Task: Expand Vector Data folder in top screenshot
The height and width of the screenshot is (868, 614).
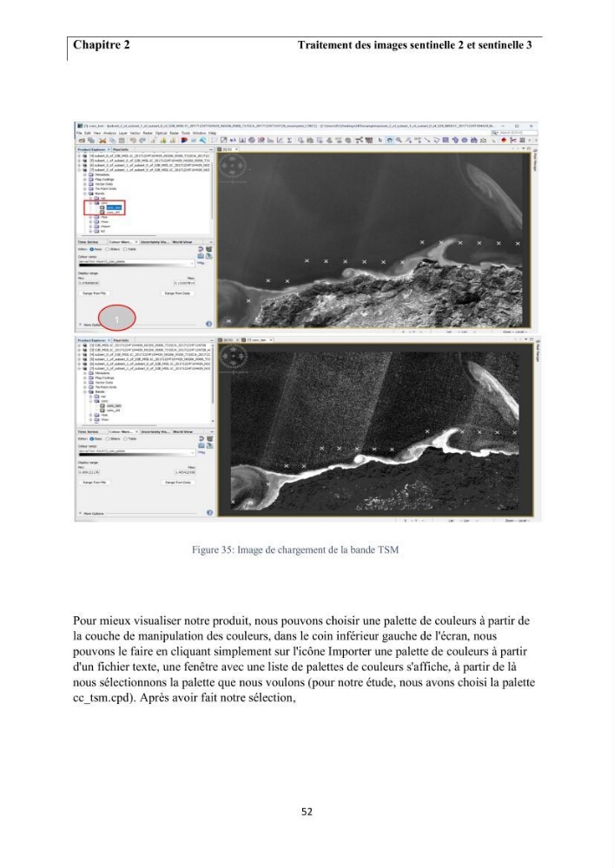Action: tap(85, 184)
